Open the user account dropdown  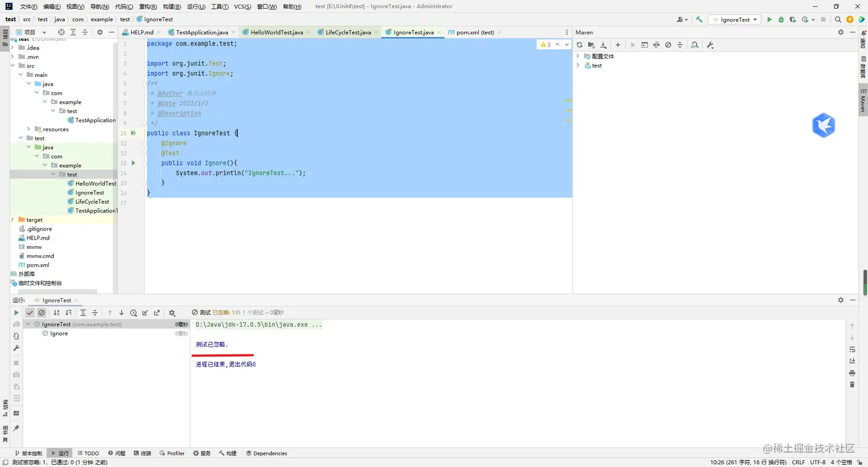point(682,20)
